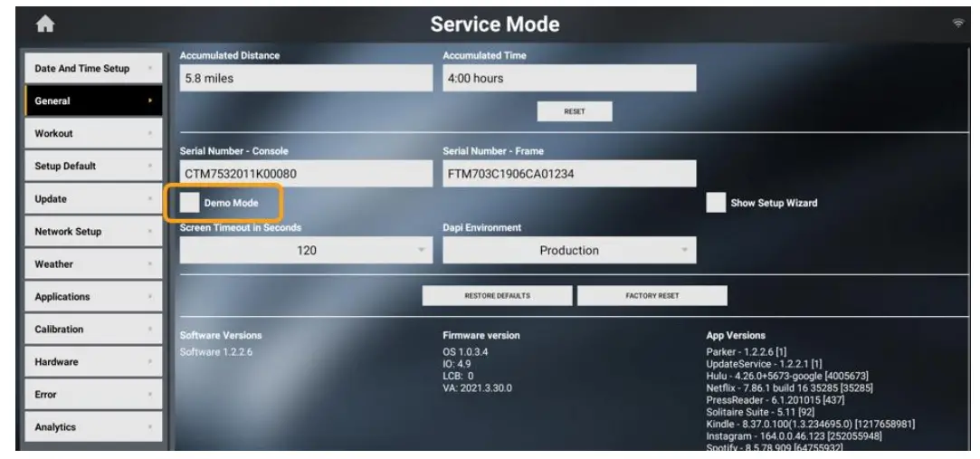This screenshot has width=980, height=459.
Task: Select the Hulu app version line
Action: (x=787, y=377)
